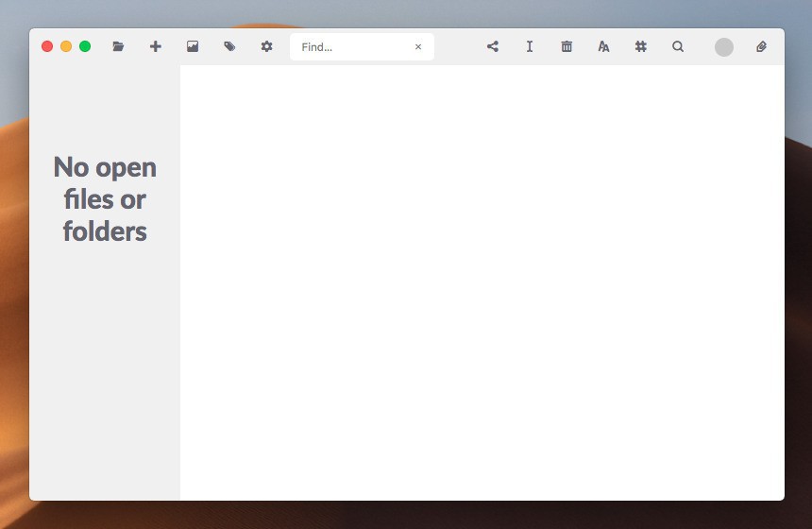Open the tag manager icon
The image size is (812, 529).
pyautogui.click(x=229, y=46)
